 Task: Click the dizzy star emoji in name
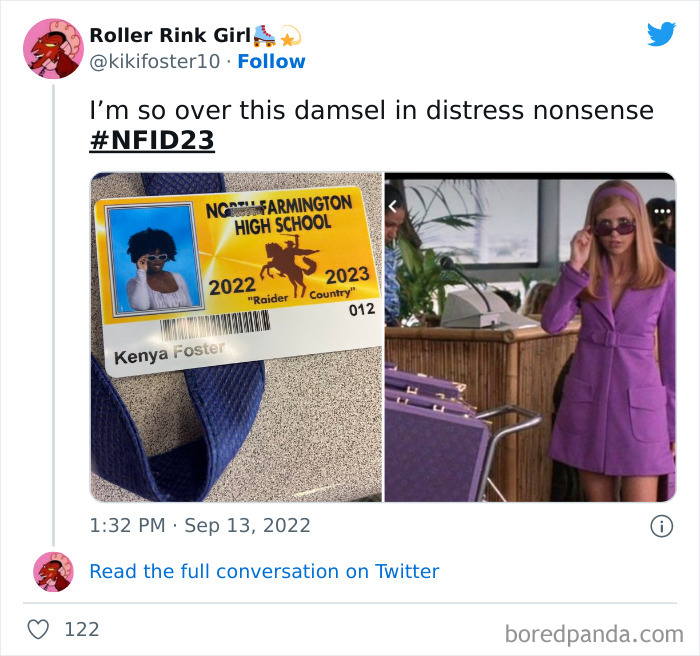pyautogui.click(x=290, y=36)
